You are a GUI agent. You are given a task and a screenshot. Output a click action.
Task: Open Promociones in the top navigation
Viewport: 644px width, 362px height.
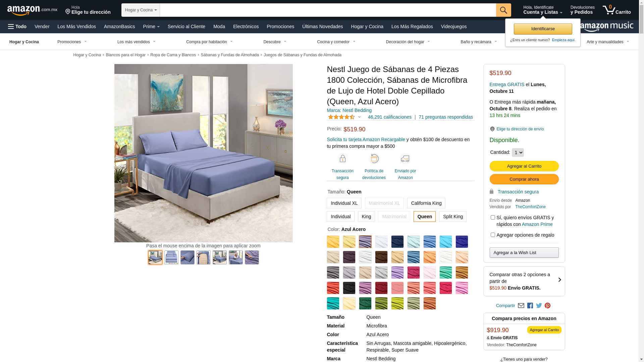tap(280, 26)
